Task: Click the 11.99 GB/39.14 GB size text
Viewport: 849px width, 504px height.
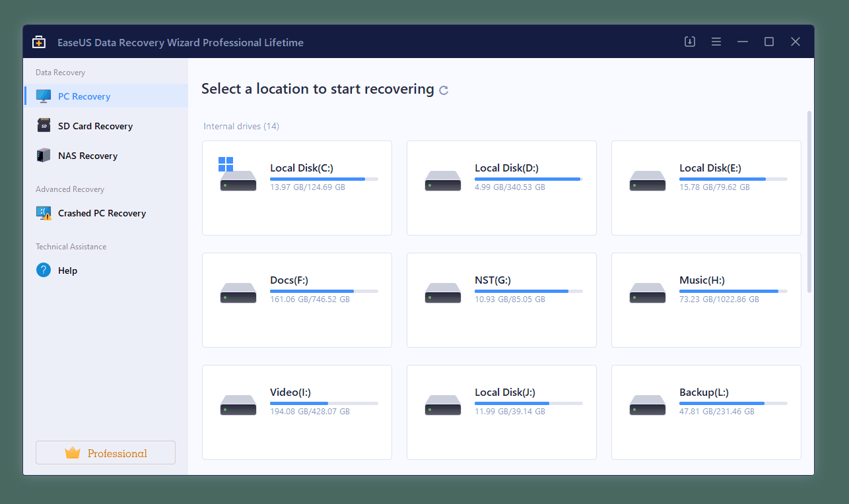Action: (510, 412)
